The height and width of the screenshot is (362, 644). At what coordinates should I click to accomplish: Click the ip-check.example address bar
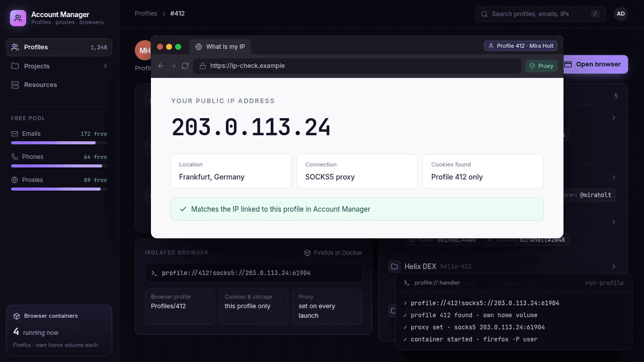pos(357,66)
